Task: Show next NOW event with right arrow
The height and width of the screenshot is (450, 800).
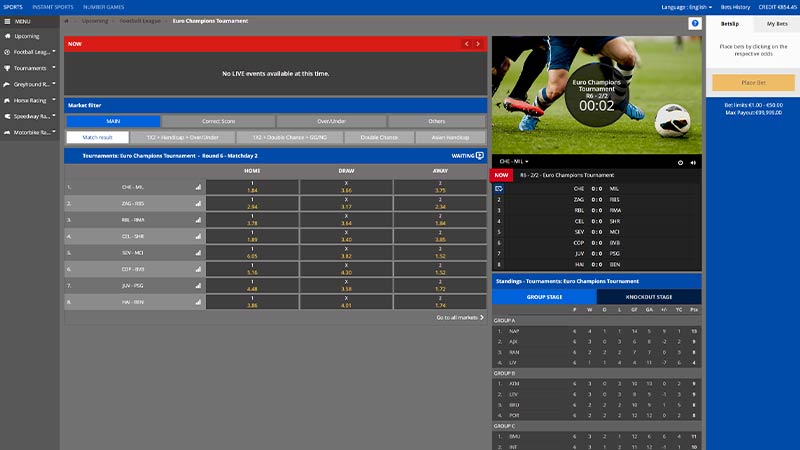Action: [x=478, y=44]
